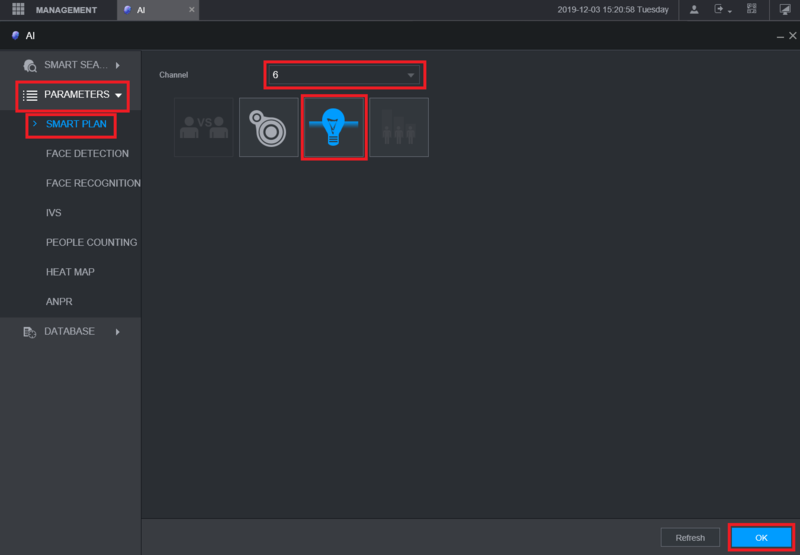Select the people counting smart plan icon
Screen dimensions: 800x555
coord(399,128)
